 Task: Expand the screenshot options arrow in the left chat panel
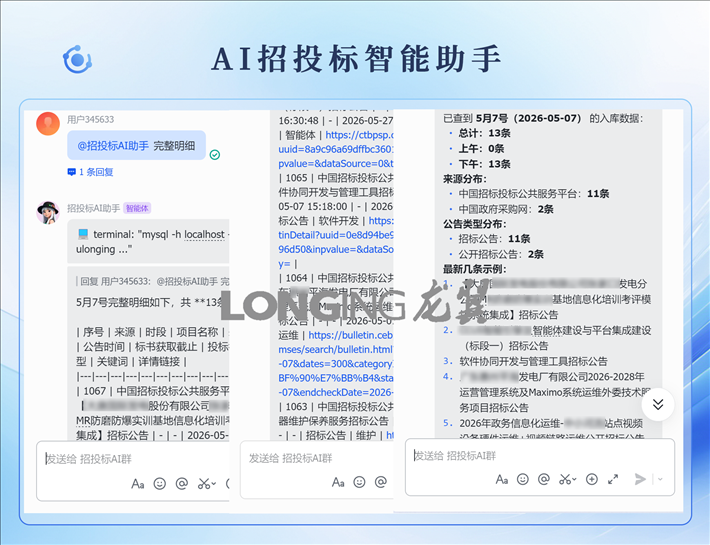tap(214, 484)
